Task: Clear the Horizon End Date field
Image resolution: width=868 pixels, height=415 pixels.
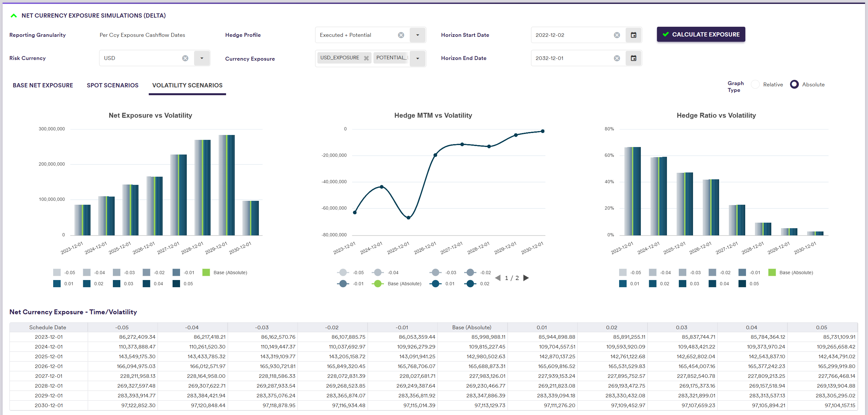Action: (616, 58)
